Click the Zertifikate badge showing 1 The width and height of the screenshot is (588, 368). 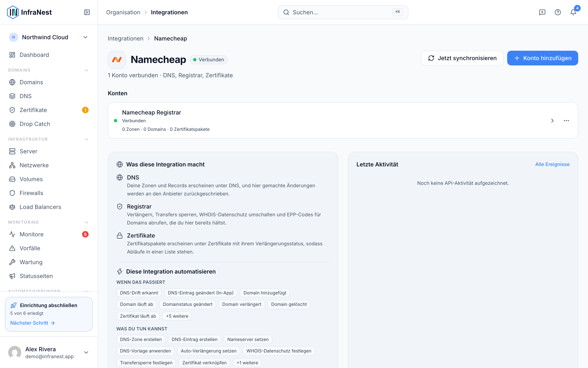85,110
